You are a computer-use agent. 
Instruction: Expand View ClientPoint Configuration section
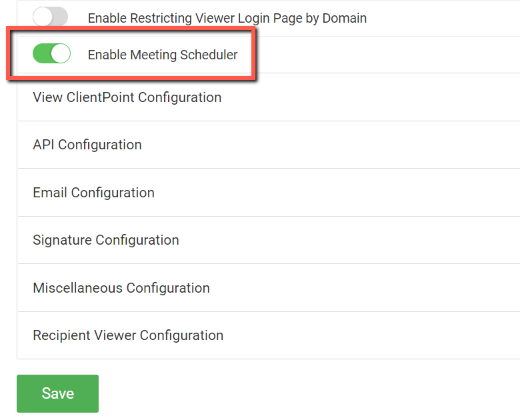coord(269,97)
